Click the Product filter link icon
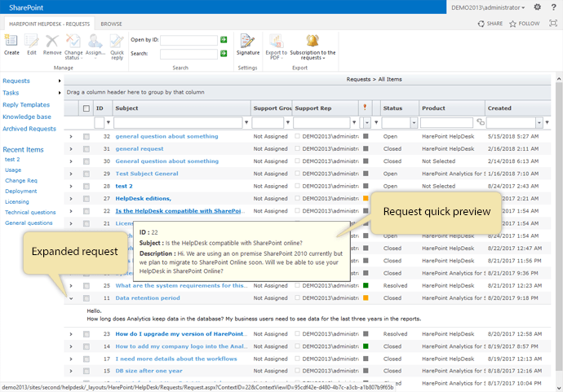 (481, 122)
